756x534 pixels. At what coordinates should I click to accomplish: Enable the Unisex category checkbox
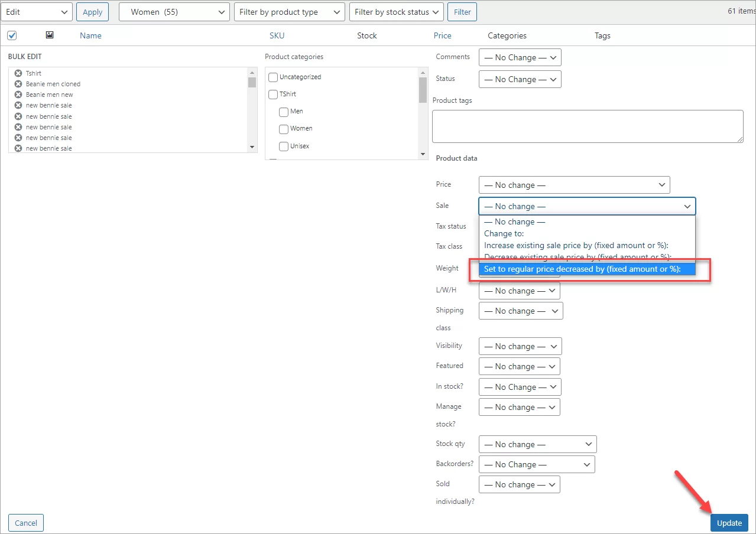coord(284,146)
